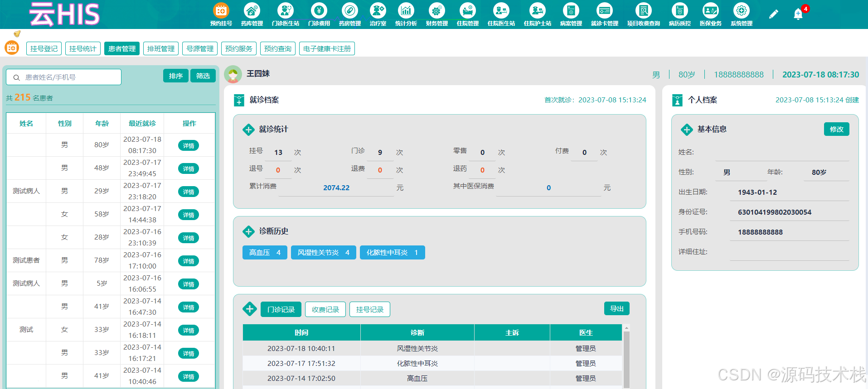Click the 筛选 filter button
Viewport: 868px width, 389px height.
(x=203, y=76)
